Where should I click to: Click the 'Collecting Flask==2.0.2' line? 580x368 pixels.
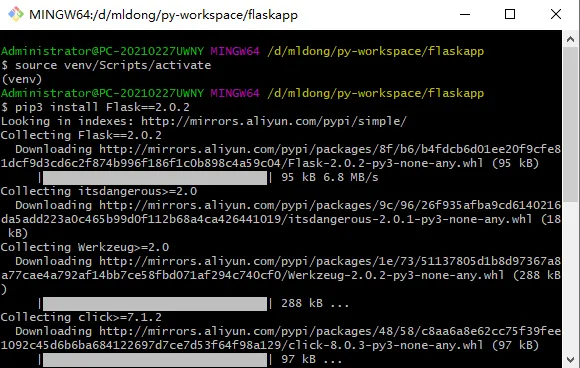coord(81,135)
